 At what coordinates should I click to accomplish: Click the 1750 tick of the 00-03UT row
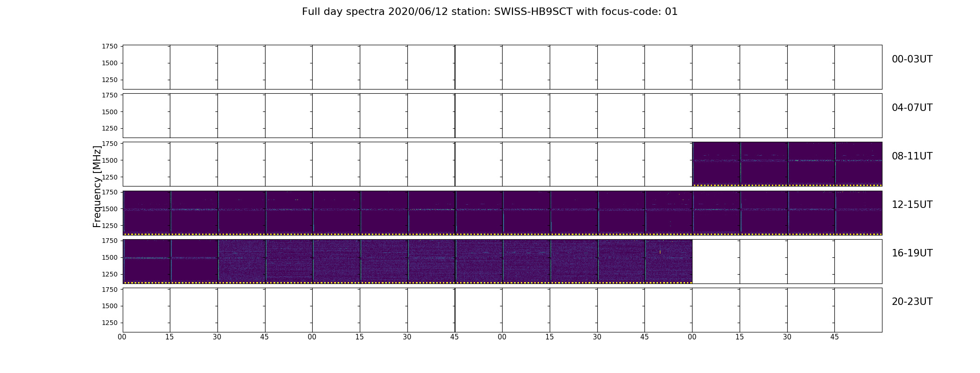[109, 46]
